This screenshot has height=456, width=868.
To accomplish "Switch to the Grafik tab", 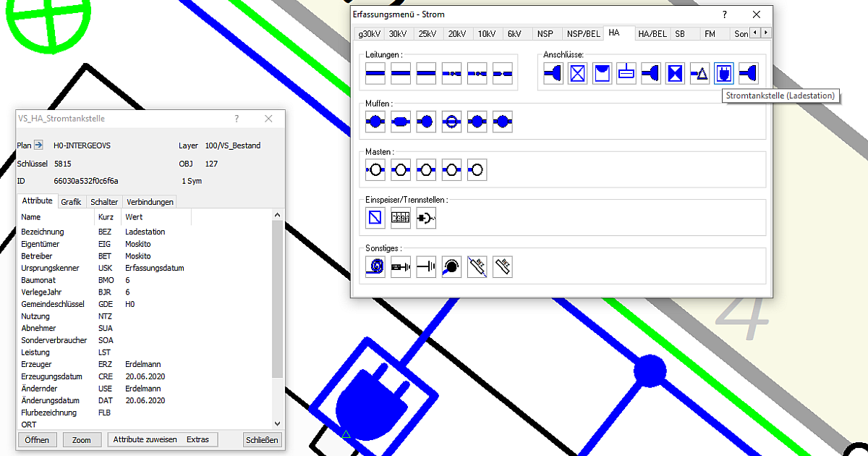I will 71,202.
